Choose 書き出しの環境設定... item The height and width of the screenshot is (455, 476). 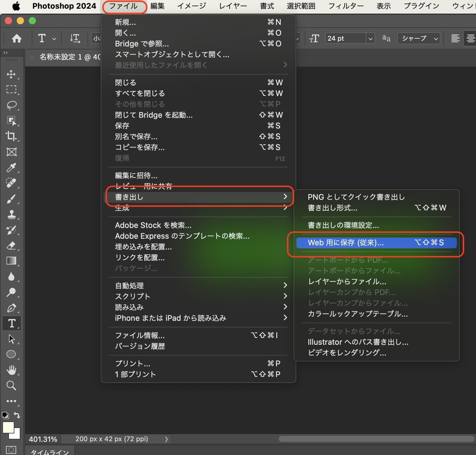coord(376,225)
